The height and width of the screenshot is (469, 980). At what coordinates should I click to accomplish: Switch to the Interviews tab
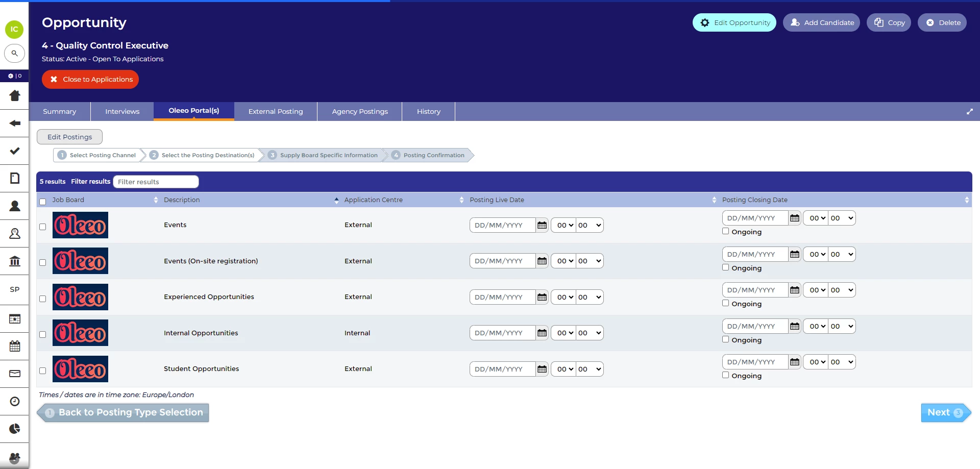(122, 111)
